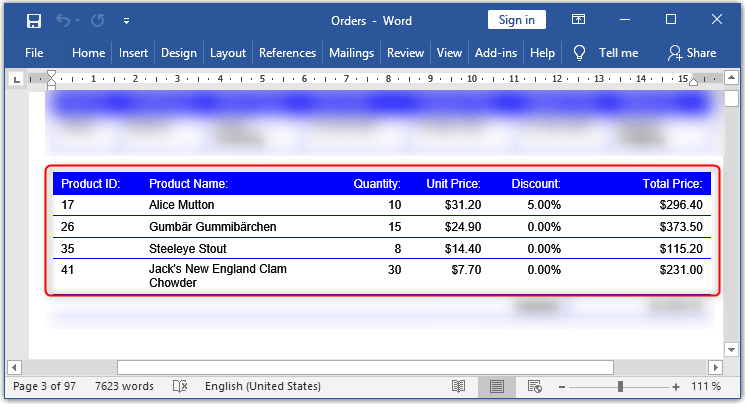Click the Unit Price: column header
Screen dimensions: 747x408
click(453, 184)
